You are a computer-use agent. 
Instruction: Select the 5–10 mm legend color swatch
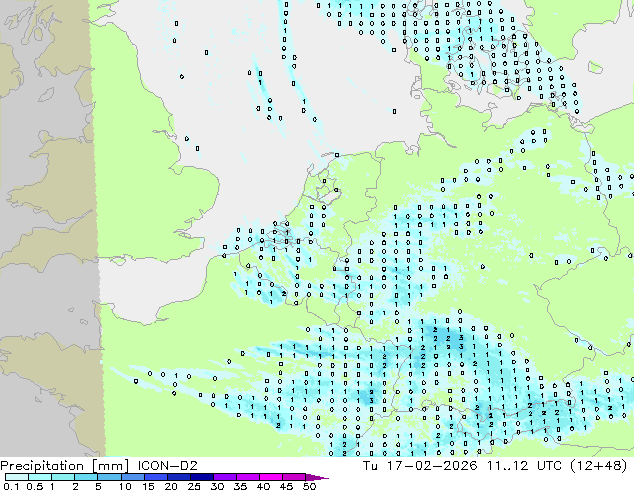109,477
